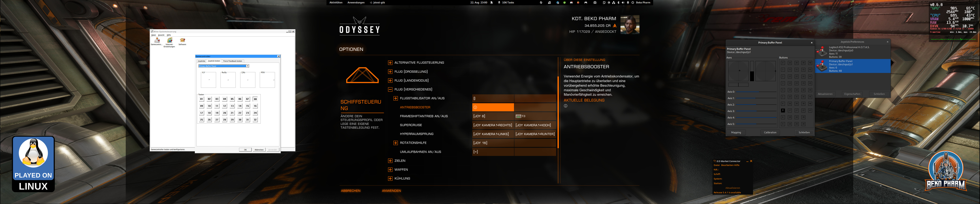Image resolution: width=980 pixels, height=204 pixels.
Task: Expand Flug [Drosselung] section
Action: [x=390, y=71]
